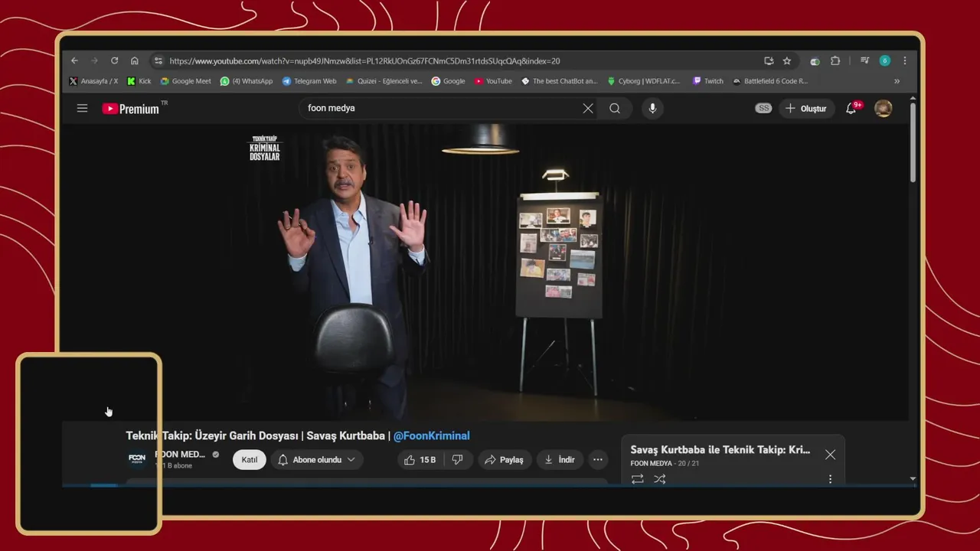Open more actions three-dot button

pos(598,460)
